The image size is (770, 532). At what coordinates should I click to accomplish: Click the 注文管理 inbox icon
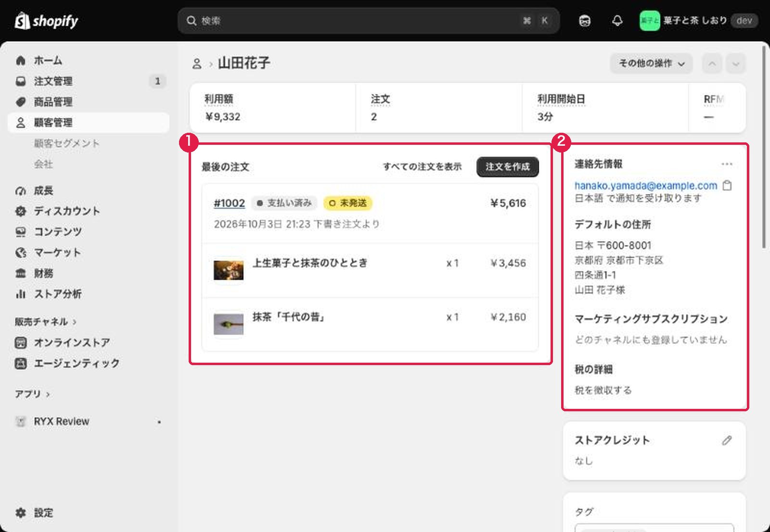tap(21, 81)
